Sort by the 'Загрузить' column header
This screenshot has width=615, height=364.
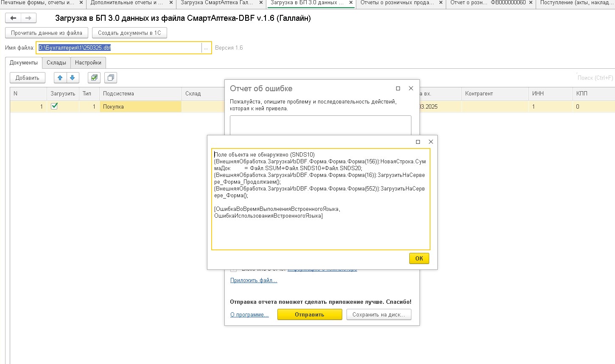(x=63, y=93)
